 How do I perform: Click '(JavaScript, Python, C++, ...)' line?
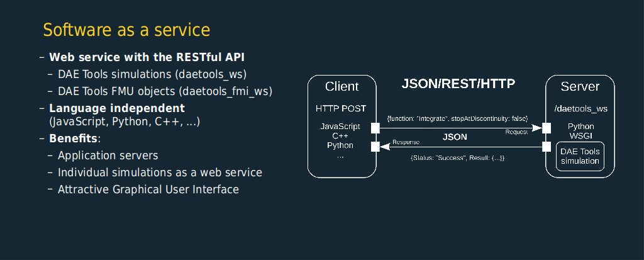click(124, 122)
